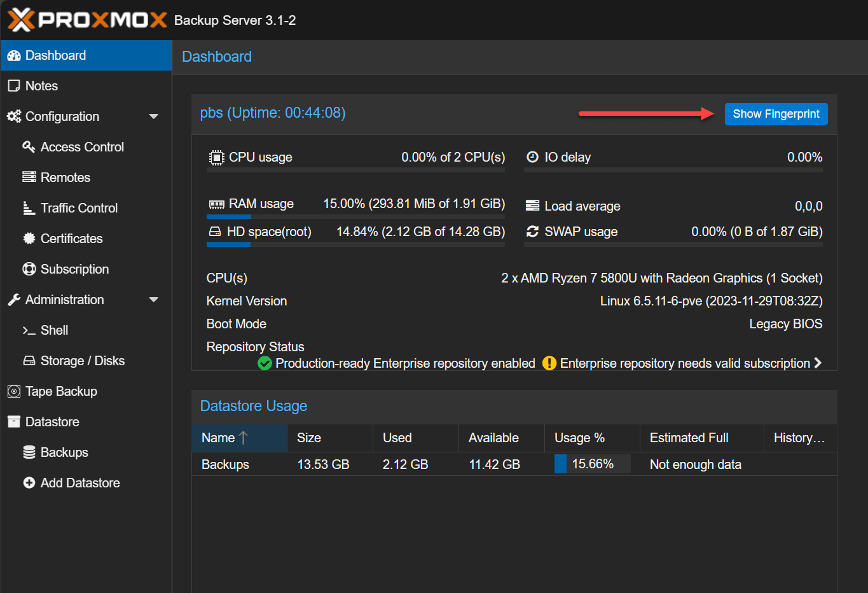Open Shell using the terminal icon
The width and height of the screenshot is (868, 593).
(x=29, y=330)
